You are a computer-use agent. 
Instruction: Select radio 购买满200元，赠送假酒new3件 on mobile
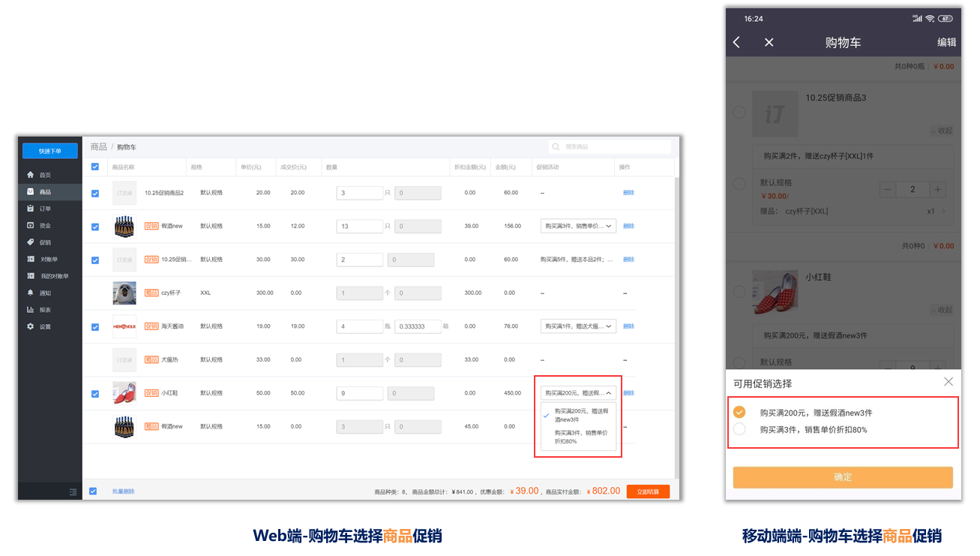[739, 413]
